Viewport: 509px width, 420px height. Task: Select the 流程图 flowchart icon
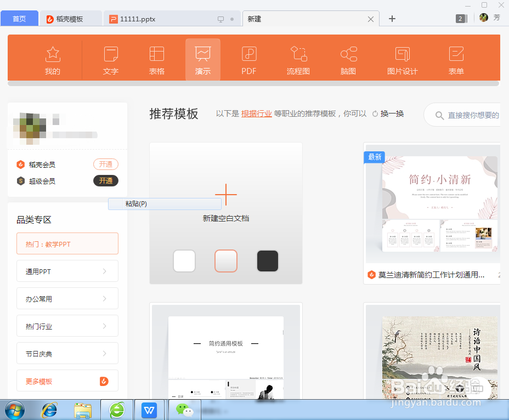pyautogui.click(x=298, y=59)
